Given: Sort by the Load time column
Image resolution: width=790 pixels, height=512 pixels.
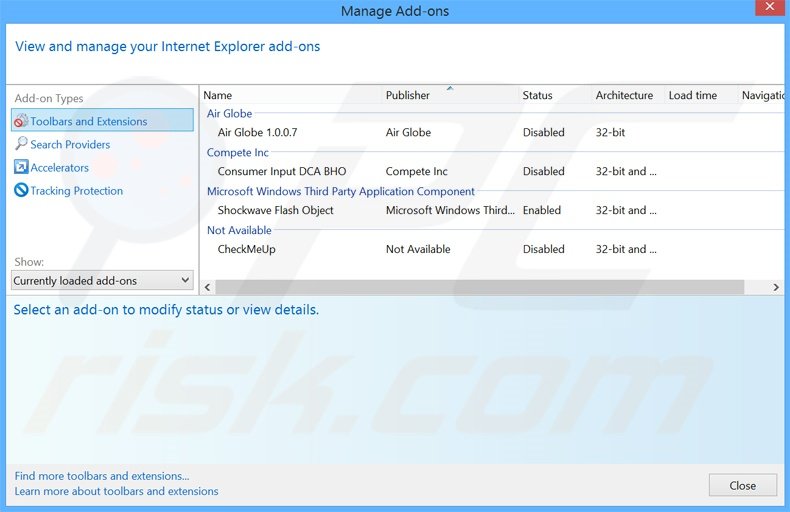Looking at the screenshot, I should tap(701, 95).
